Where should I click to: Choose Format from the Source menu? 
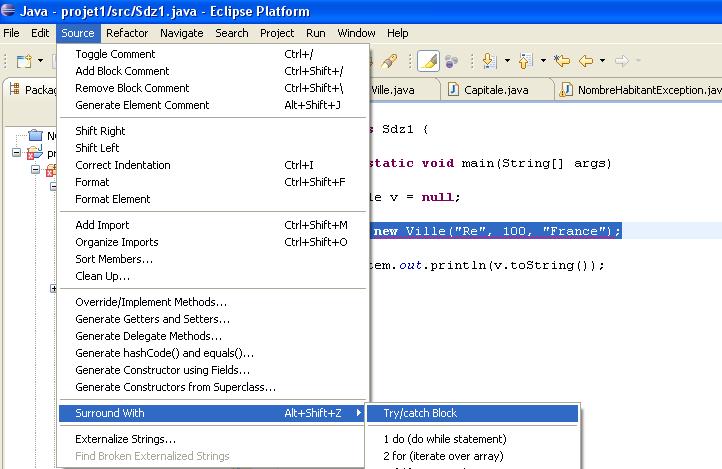pyautogui.click(x=212, y=182)
